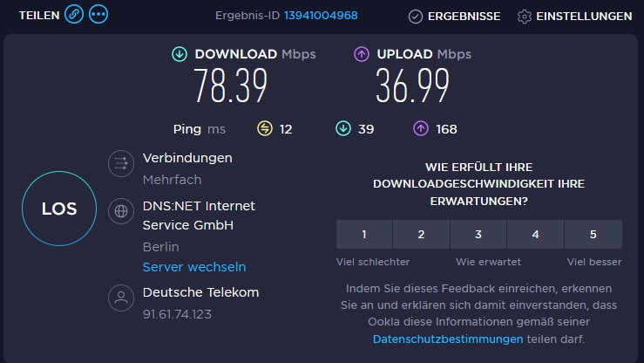Rate download speed as 1
The image size is (644, 363).
tap(364, 235)
